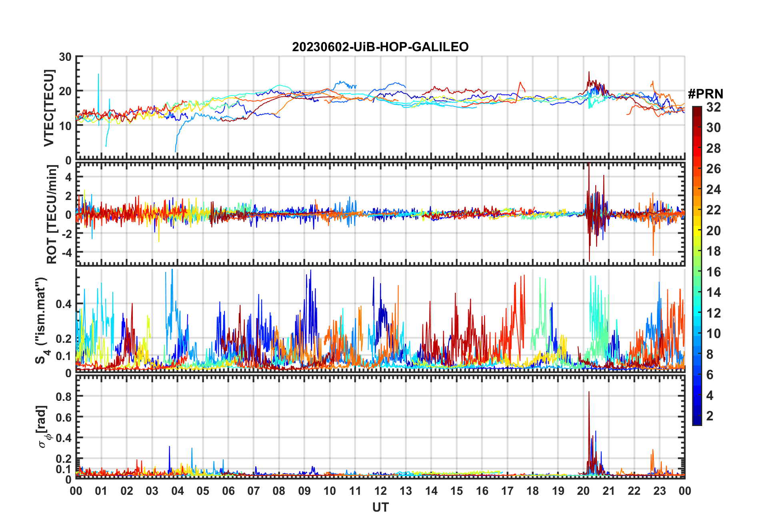Select the colorbar tick label 16
Screen dimensions: 761x532
(x=713, y=272)
